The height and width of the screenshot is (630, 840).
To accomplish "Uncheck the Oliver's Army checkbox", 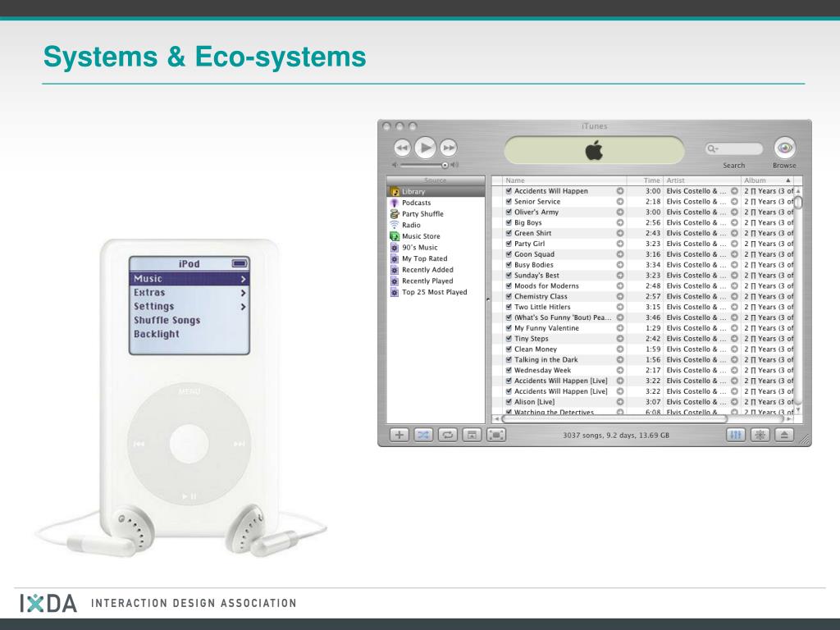I will [x=509, y=212].
